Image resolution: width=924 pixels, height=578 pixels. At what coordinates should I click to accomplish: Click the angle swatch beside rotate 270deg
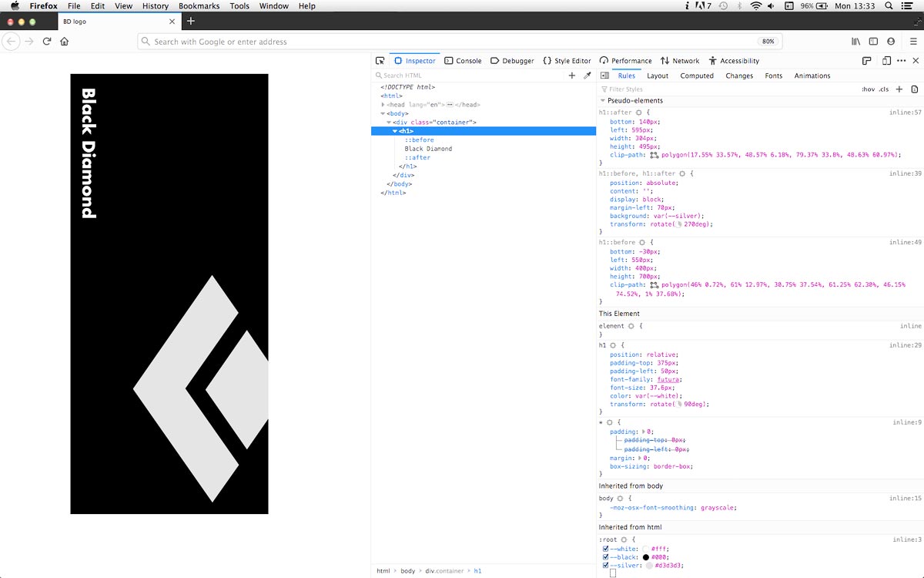pos(680,225)
